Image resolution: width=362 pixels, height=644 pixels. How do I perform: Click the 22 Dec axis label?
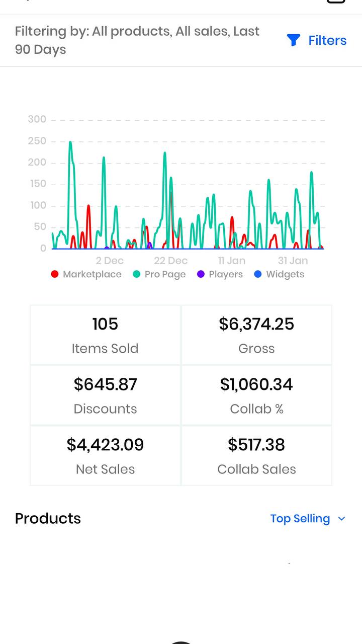pyautogui.click(x=170, y=261)
